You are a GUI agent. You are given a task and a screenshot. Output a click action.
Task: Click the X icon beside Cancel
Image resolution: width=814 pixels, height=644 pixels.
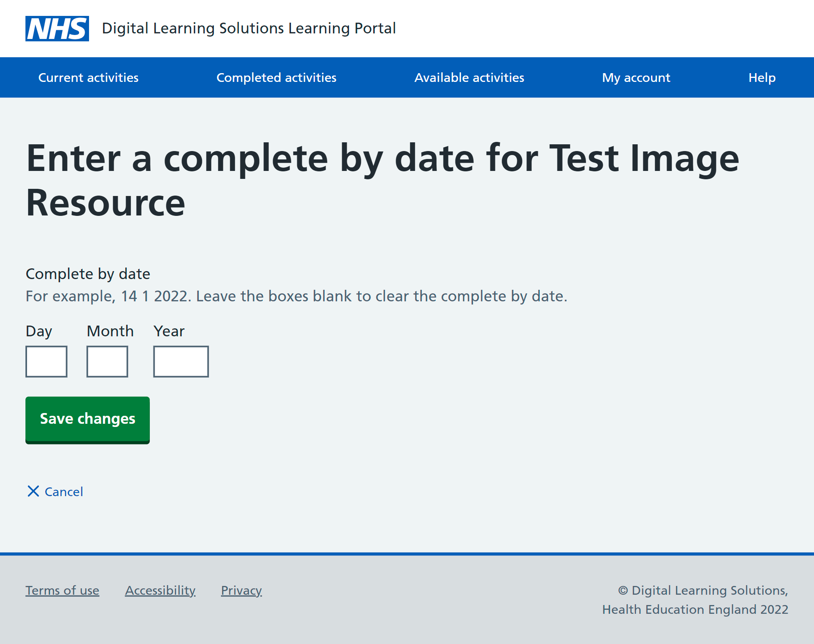pyautogui.click(x=33, y=491)
